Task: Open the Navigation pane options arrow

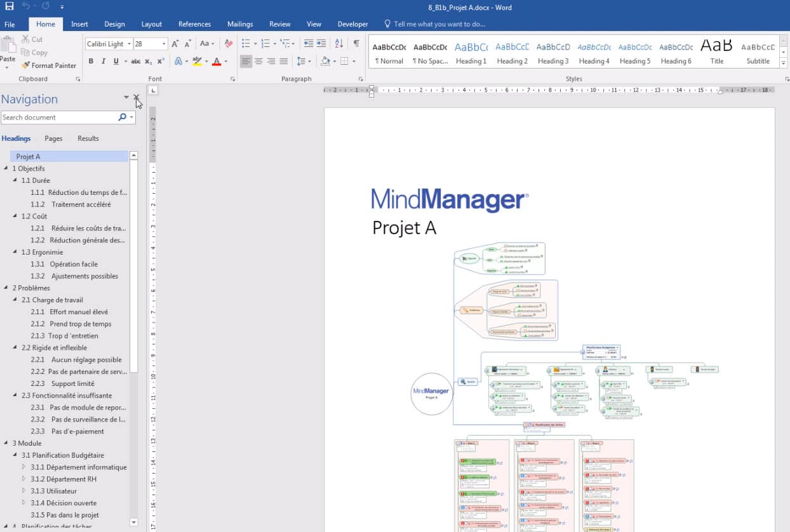Action: [x=126, y=98]
